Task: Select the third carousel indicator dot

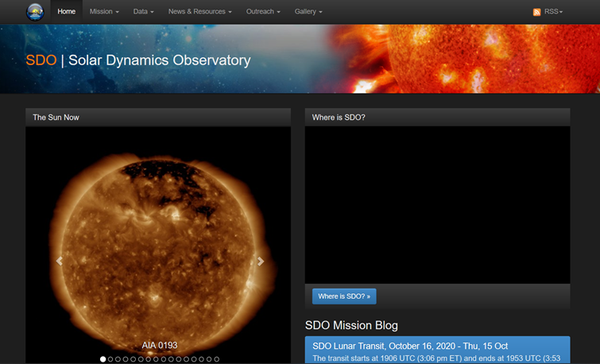Action: tap(118, 359)
